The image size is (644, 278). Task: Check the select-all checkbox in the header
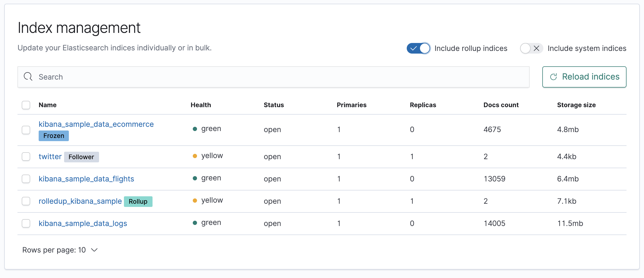(x=26, y=105)
